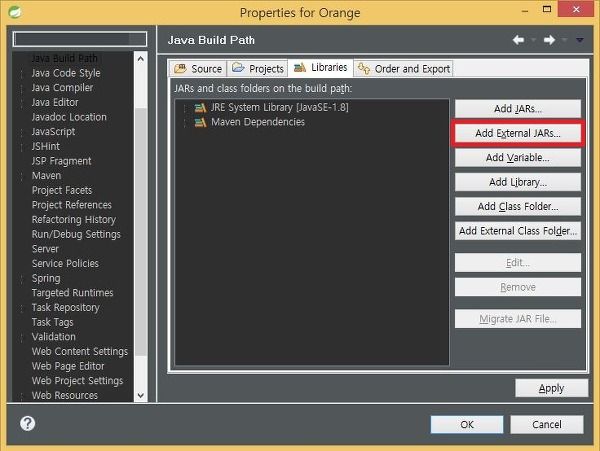The width and height of the screenshot is (600, 451).
Task: Select Java Compiler in sidebar
Action: tap(62, 88)
